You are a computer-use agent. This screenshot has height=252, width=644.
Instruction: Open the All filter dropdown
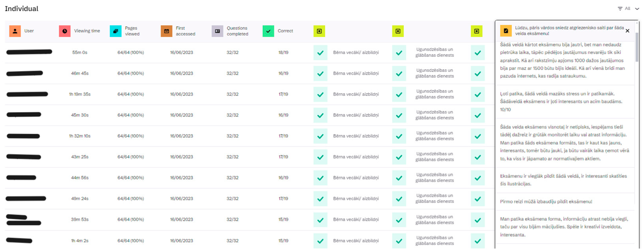628,9
